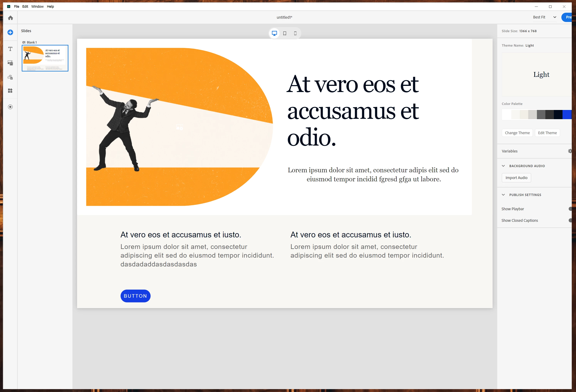Click the Record simulation icon

[10, 107]
